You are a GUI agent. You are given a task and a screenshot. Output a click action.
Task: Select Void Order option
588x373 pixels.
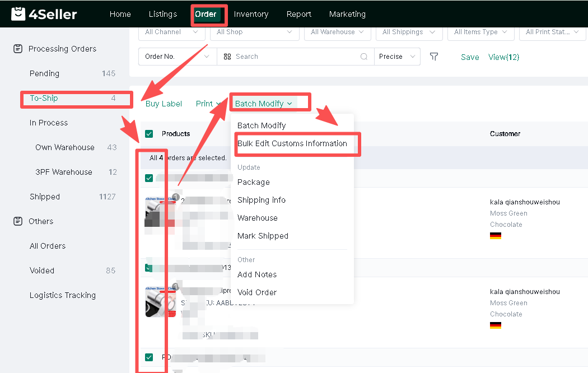[x=257, y=292]
